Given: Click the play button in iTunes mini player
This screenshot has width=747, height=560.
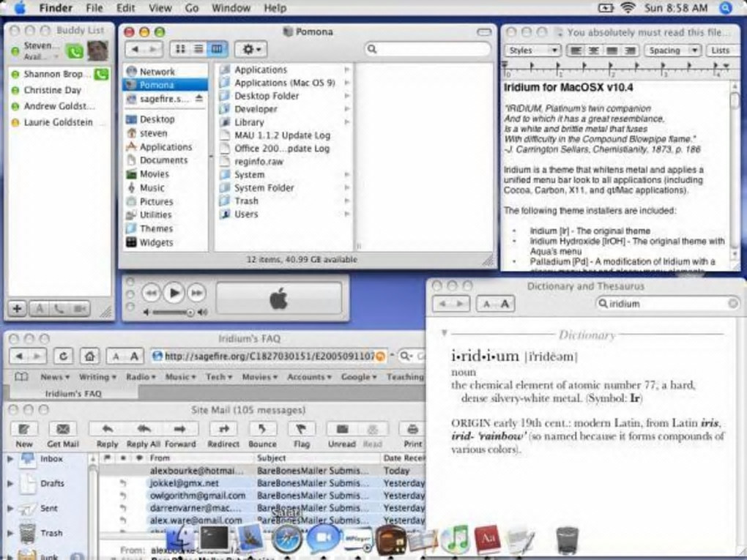Looking at the screenshot, I should coord(174,293).
